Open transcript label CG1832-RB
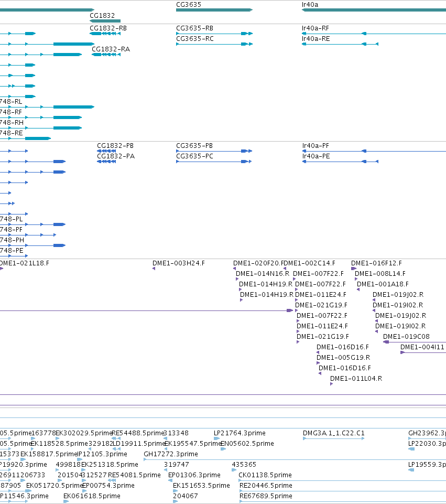 click(108, 28)
